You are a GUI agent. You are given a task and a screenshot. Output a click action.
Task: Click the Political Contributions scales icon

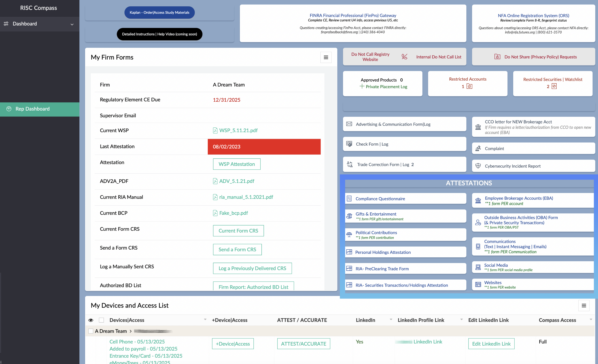tap(349, 235)
